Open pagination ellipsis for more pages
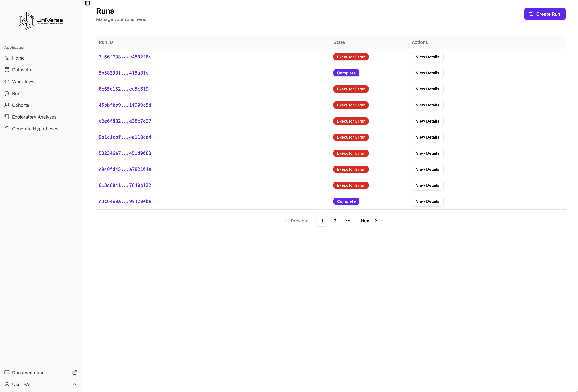The width and height of the screenshot is (578, 392). pyautogui.click(x=348, y=221)
